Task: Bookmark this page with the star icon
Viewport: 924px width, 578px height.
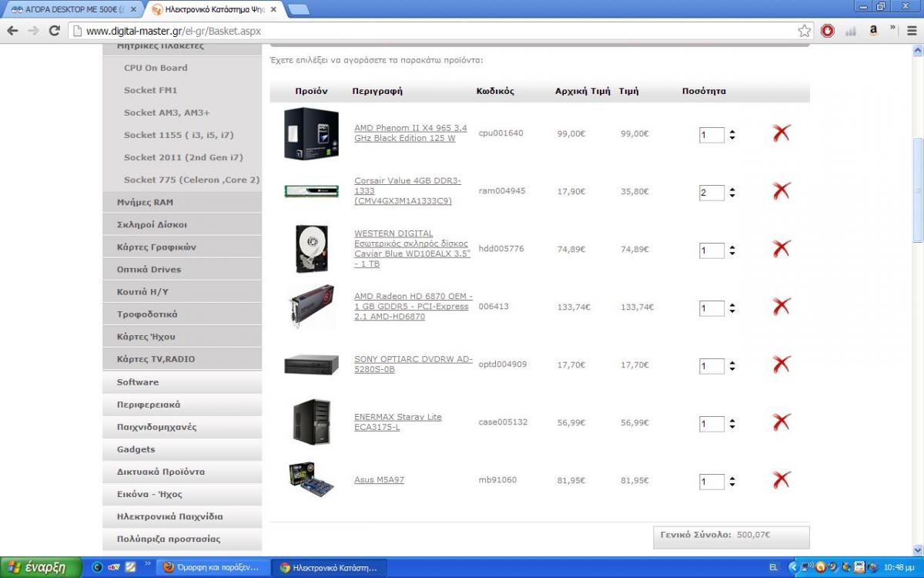Action: pos(804,31)
